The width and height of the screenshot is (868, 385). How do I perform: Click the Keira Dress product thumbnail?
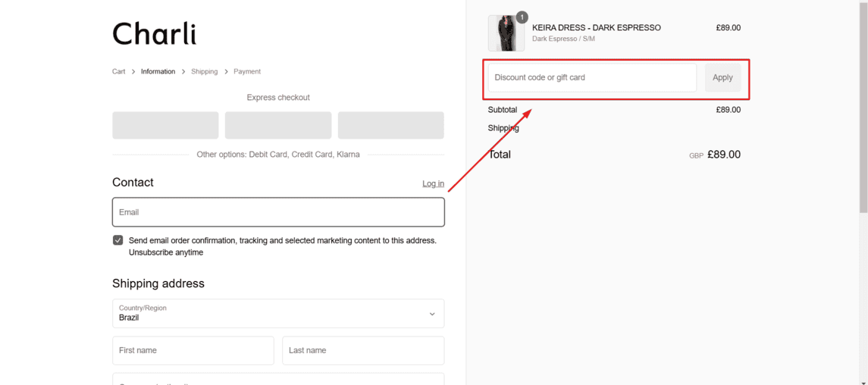click(x=506, y=33)
